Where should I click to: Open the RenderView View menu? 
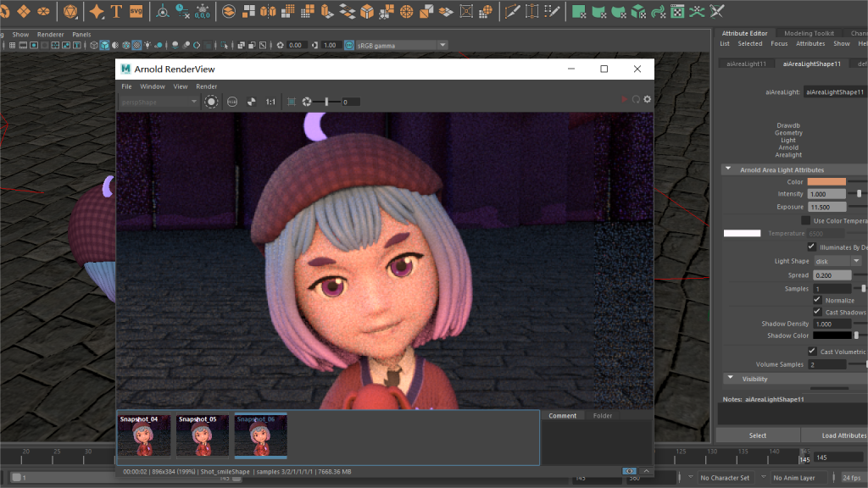coord(181,86)
